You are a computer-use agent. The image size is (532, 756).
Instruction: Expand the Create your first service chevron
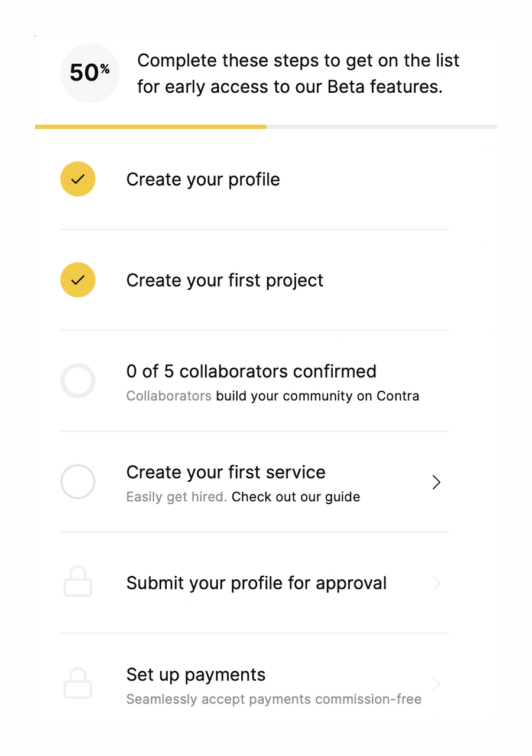point(436,482)
